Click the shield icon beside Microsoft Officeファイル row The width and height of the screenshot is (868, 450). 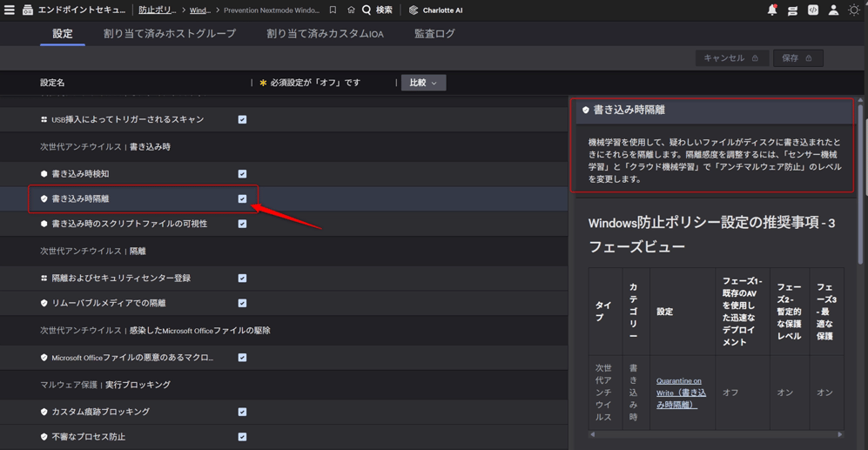44,358
